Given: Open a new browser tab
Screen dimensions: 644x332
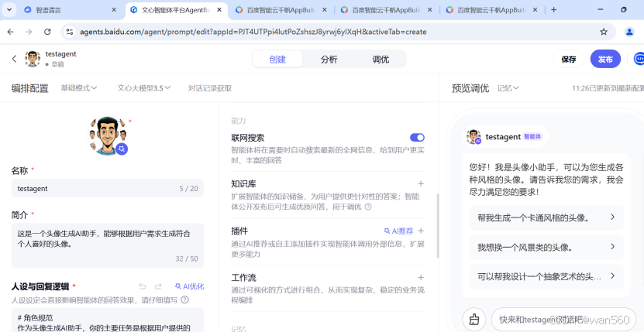Looking at the screenshot, I should click(553, 10).
